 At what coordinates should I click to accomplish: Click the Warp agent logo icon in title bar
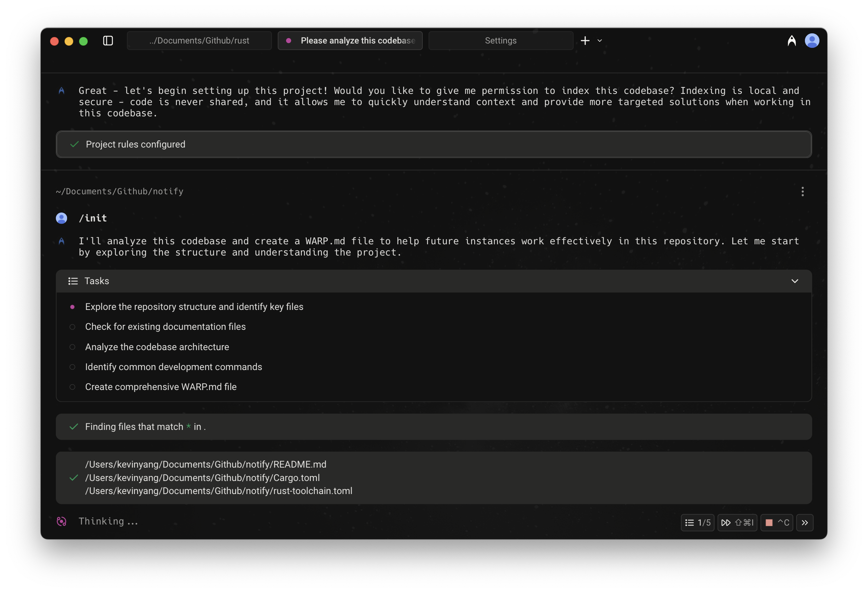coord(791,41)
